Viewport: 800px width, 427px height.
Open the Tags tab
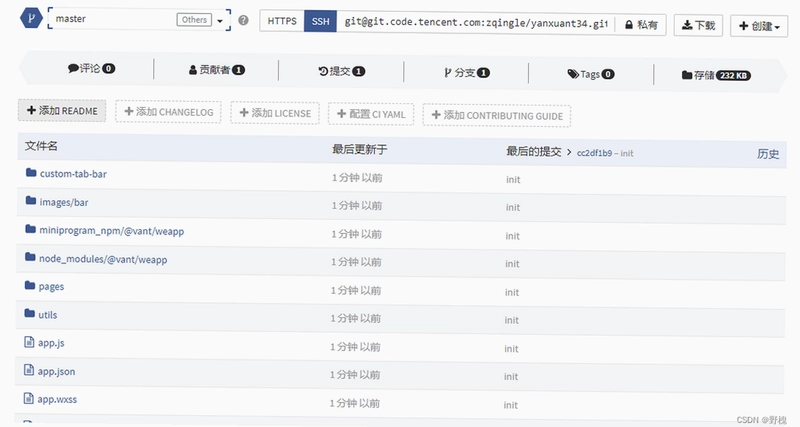(591, 74)
